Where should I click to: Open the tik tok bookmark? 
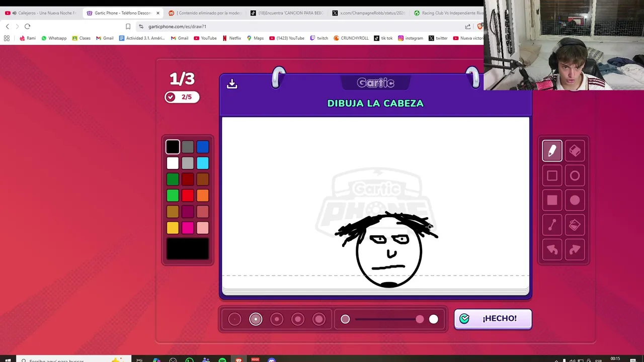(383, 38)
